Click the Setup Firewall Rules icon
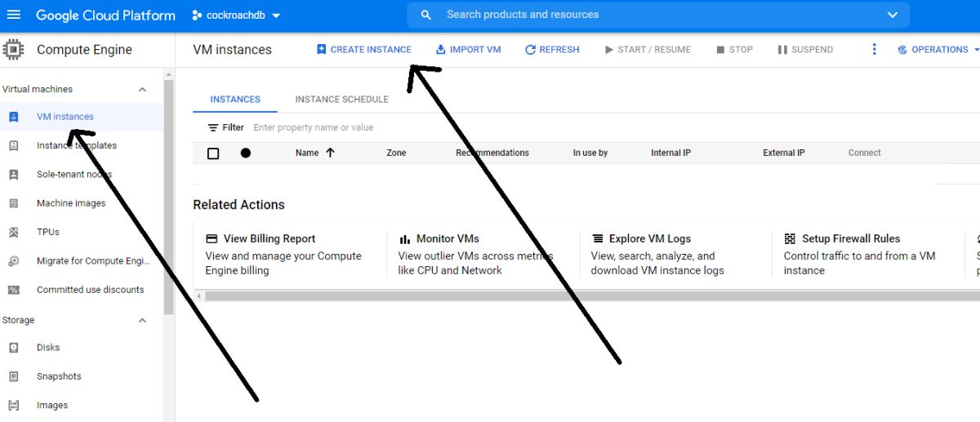 point(790,239)
